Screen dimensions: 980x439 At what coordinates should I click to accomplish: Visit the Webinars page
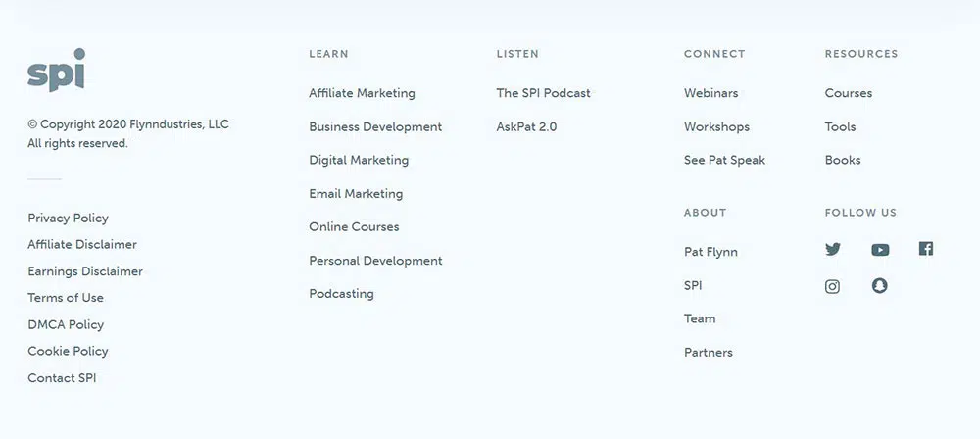coord(710,93)
